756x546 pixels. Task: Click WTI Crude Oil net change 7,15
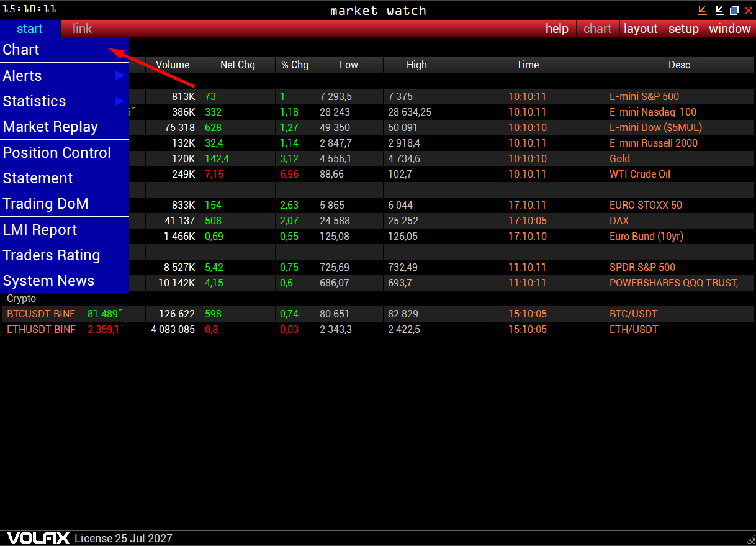[x=214, y=174]
